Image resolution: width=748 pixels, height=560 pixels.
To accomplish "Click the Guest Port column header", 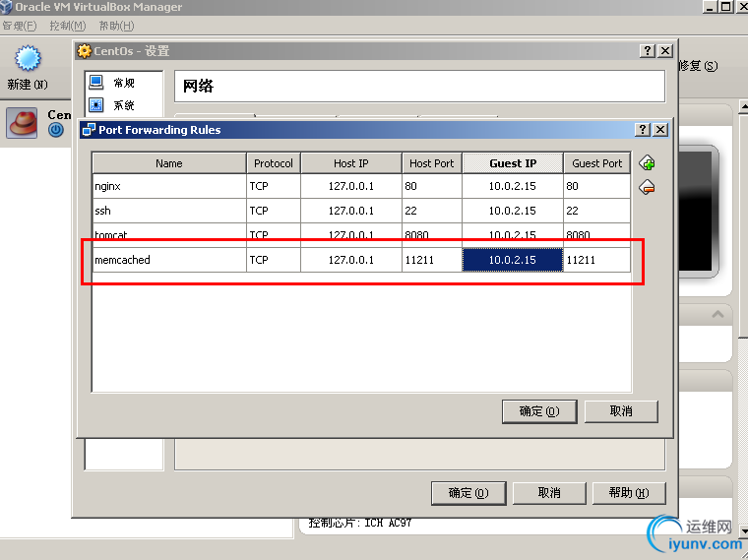I will 597,163.
